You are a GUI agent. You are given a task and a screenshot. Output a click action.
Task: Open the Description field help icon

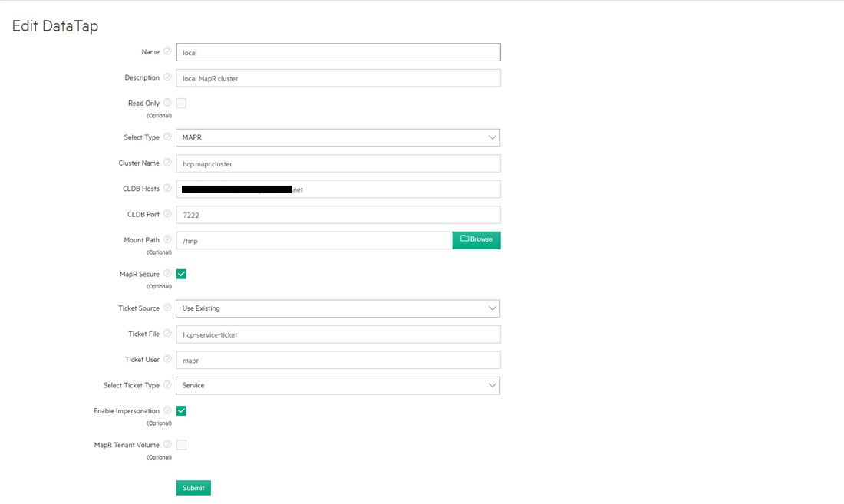(167, 77)
